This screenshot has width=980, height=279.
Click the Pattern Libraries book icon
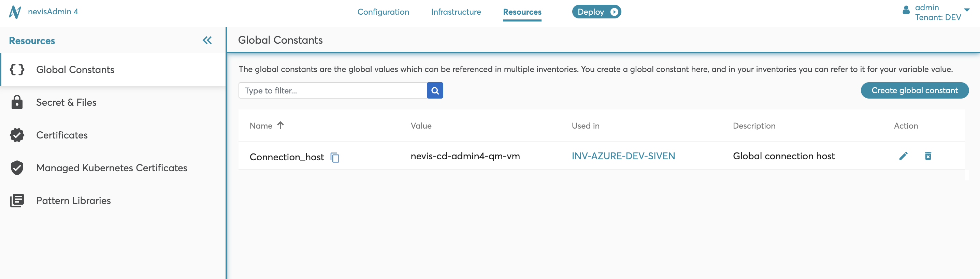pyautogui.click(x=17, y=200)
